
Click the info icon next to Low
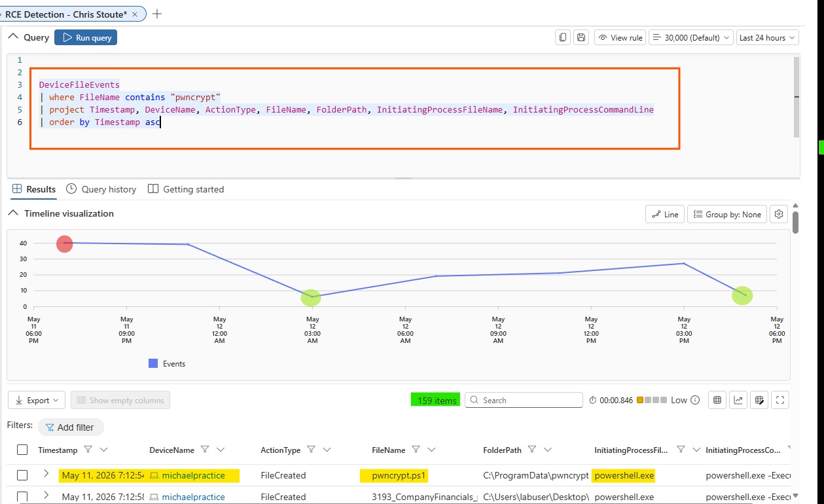click(695, 400)
